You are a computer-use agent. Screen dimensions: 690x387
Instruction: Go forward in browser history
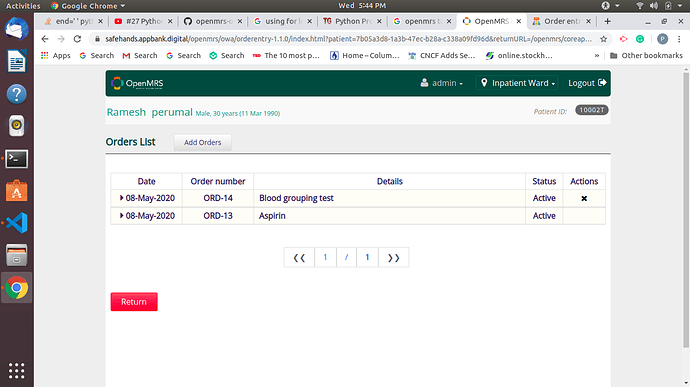coord(61,39)
